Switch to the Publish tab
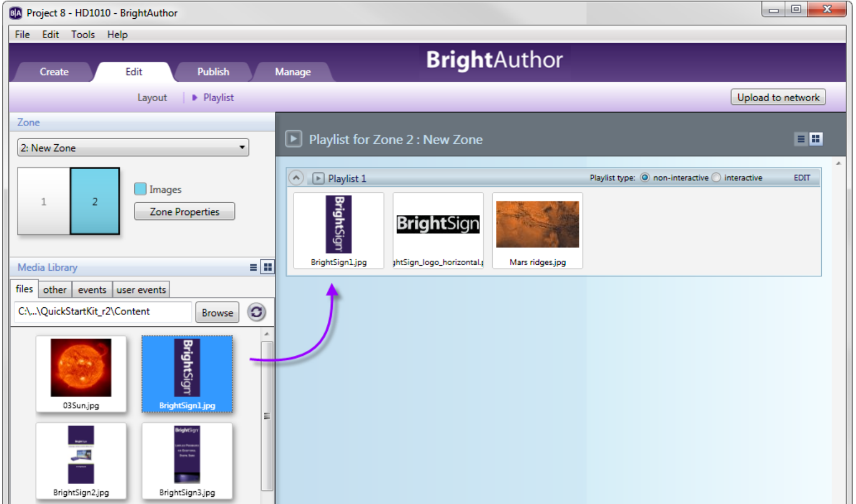 pos(213,72)
